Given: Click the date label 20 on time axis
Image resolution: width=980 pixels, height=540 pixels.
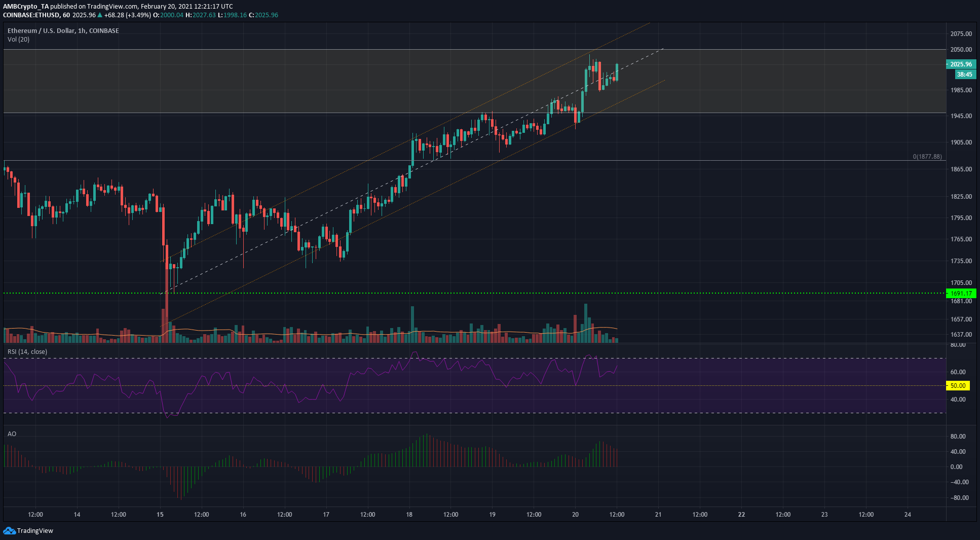Looking at the screenshot, I should click(x=575, y=515).
